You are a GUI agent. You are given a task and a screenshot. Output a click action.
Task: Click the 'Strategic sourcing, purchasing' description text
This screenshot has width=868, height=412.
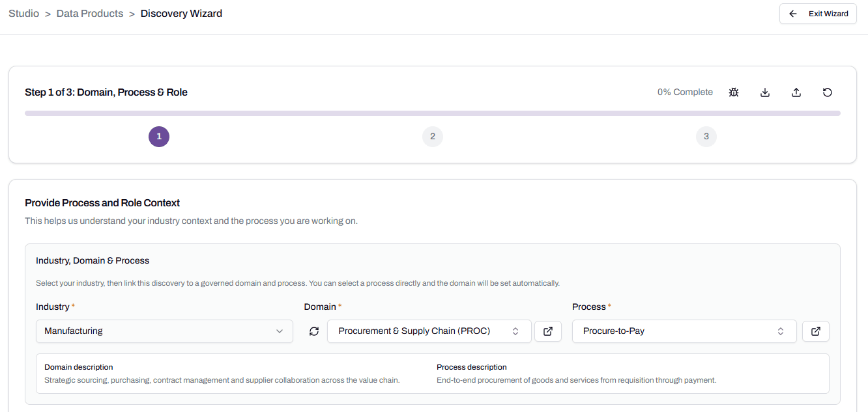coord(222,380)
